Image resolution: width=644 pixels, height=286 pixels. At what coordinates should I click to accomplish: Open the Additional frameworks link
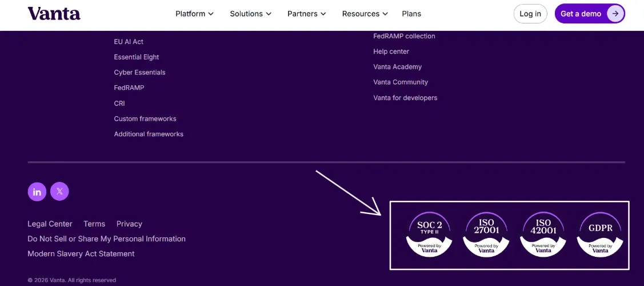[x=149, y=134]
